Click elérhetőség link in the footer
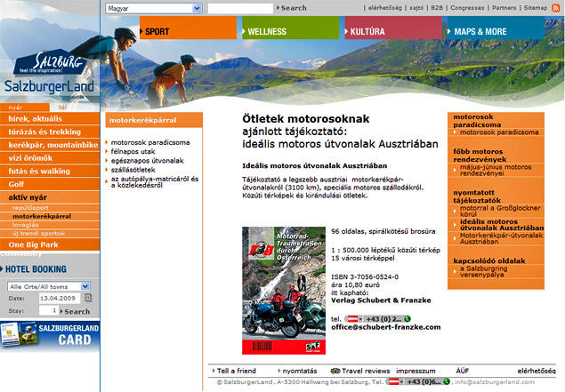This screenshot has height=392, width=565. 537,371
